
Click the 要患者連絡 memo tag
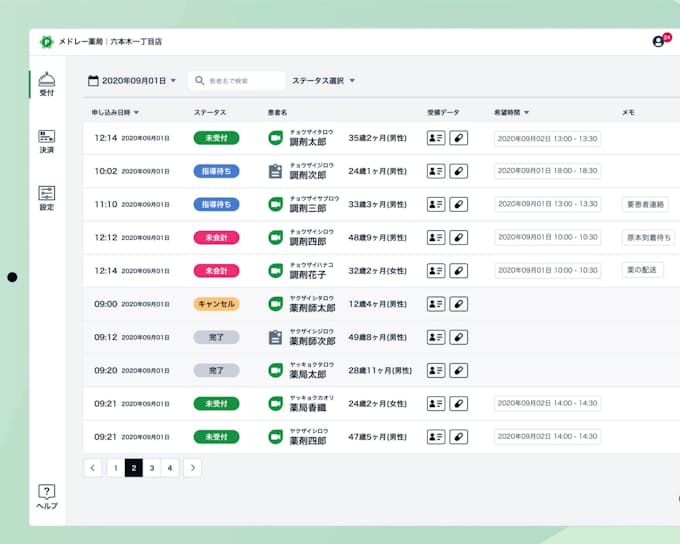[645, 204]
